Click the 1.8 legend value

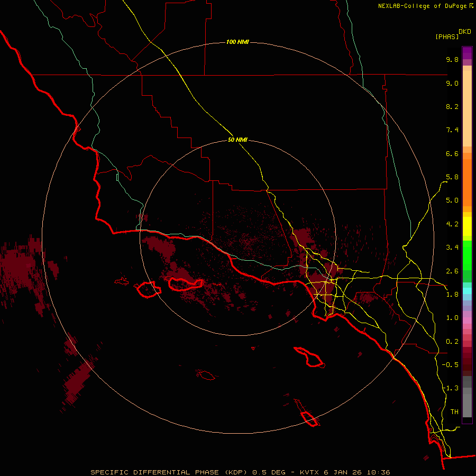pos(452,295)
